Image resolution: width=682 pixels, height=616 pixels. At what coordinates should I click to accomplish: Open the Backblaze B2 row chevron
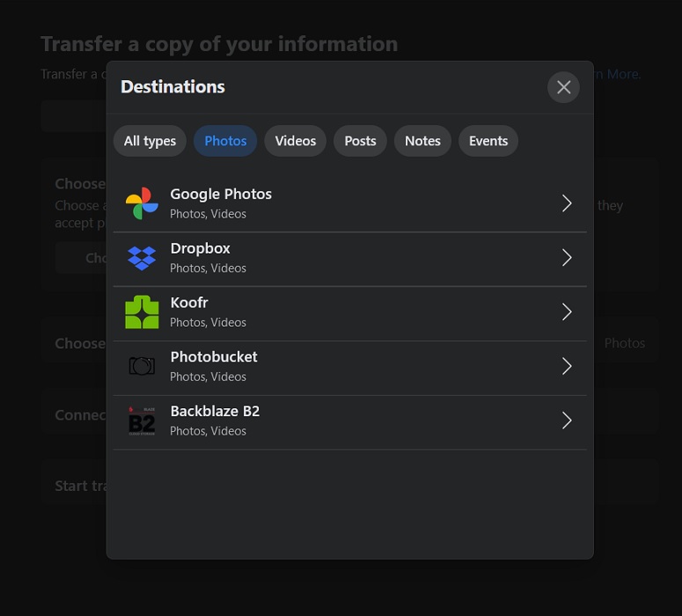[x=567, y=421]
